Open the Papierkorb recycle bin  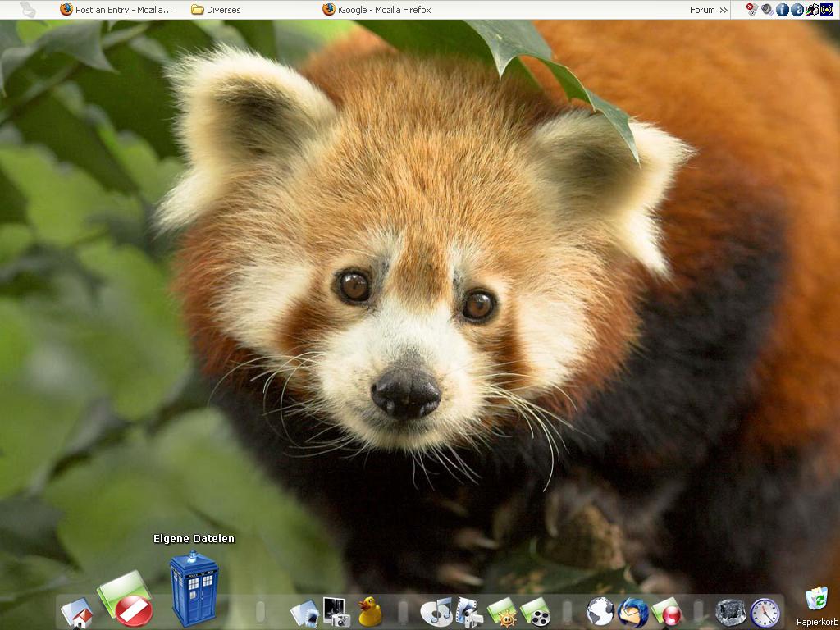815,604
